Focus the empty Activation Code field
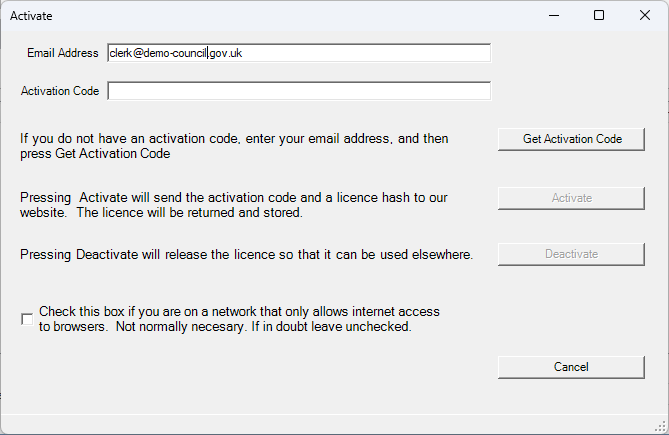 (x=299, y=91)
